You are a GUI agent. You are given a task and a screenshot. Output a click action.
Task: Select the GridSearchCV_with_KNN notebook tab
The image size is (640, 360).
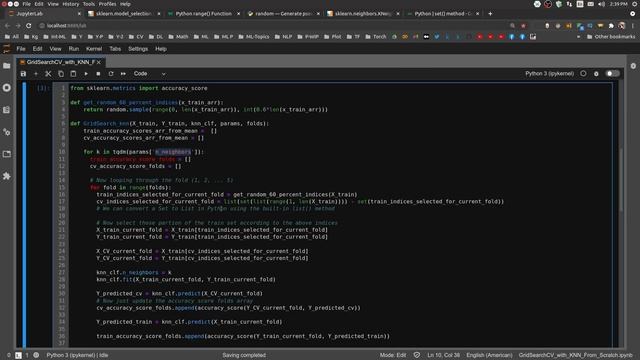[x=60, y=62]
